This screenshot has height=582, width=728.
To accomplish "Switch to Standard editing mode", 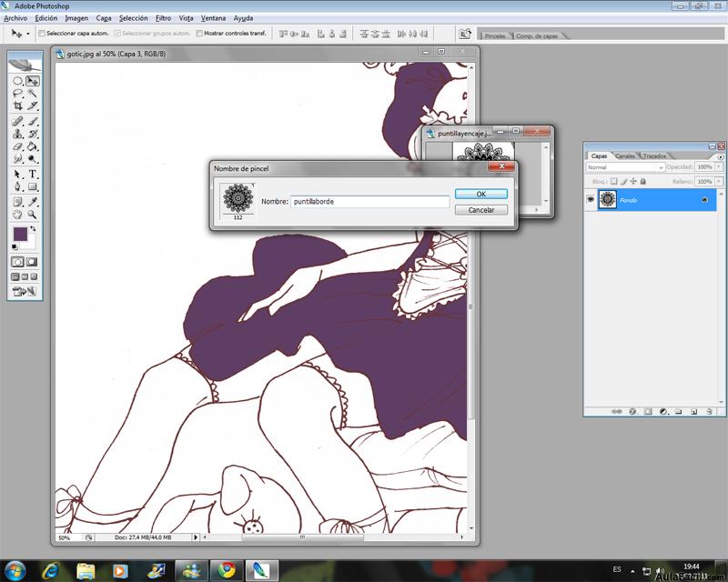I will 17,262.
